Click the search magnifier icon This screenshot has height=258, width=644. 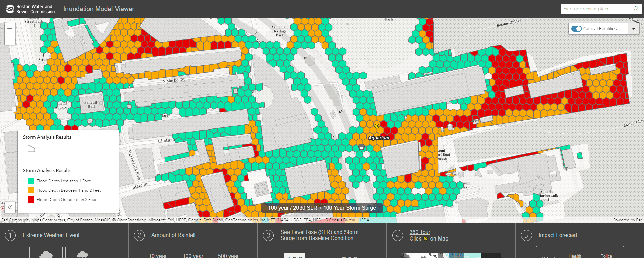click(636, 9)
